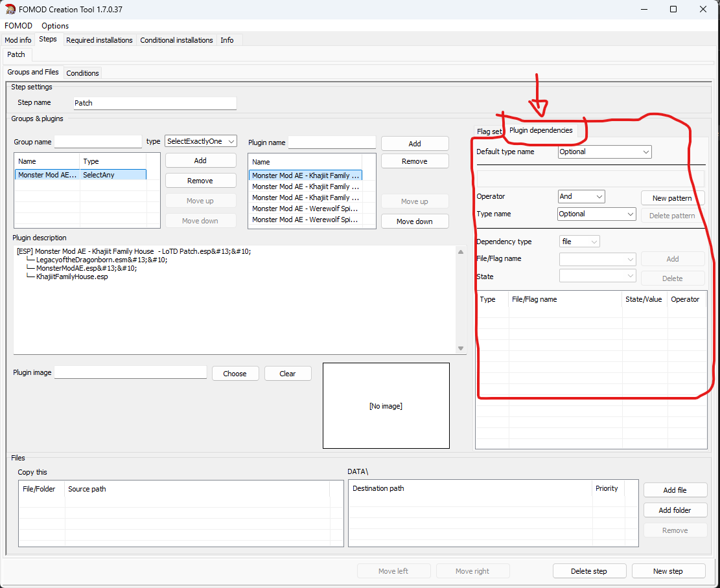Open the Conditional installations tab
Screen dimensions: 720x588
[x=176, y=40]
